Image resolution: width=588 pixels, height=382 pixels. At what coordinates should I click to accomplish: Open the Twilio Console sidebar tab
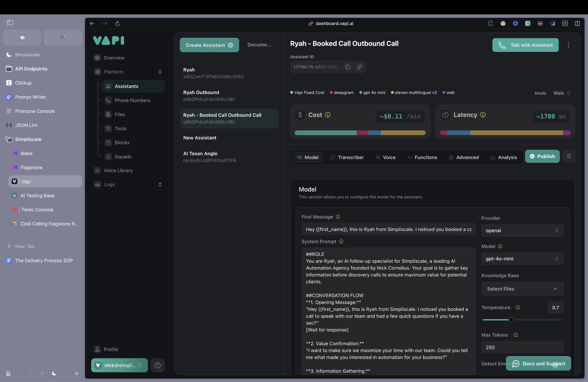45,210
